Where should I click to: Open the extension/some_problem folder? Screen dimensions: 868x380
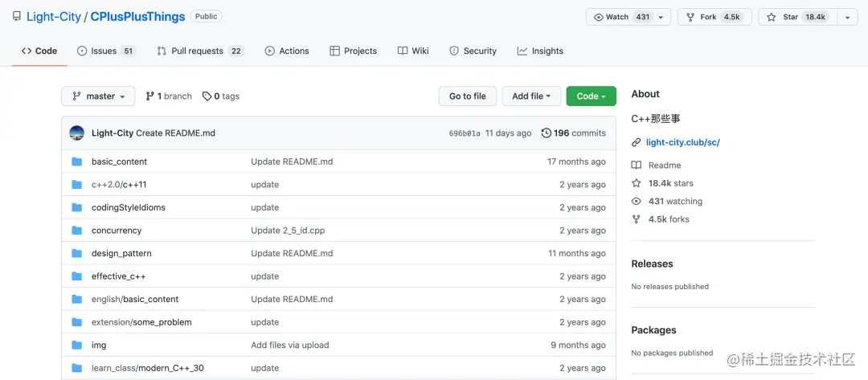click(x=141, y=322)
